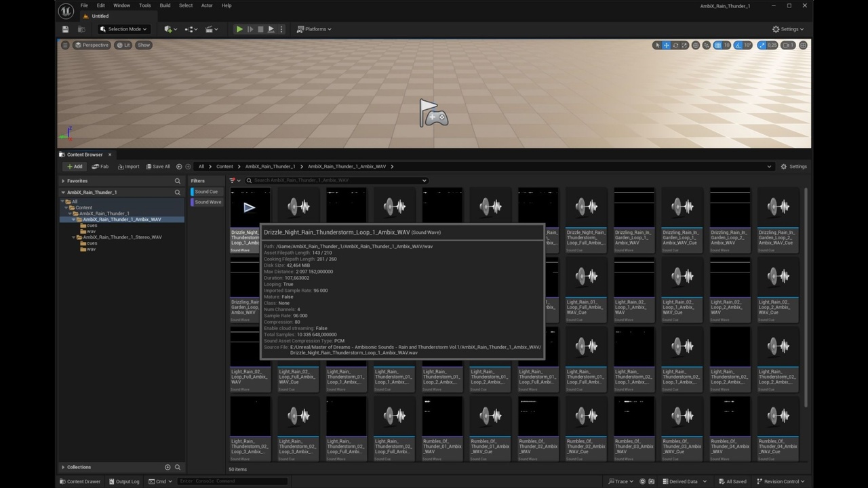Open the Edit menu
Image resolution: width=868 pixels, height=488 pixels.
[x=100, y=5]
